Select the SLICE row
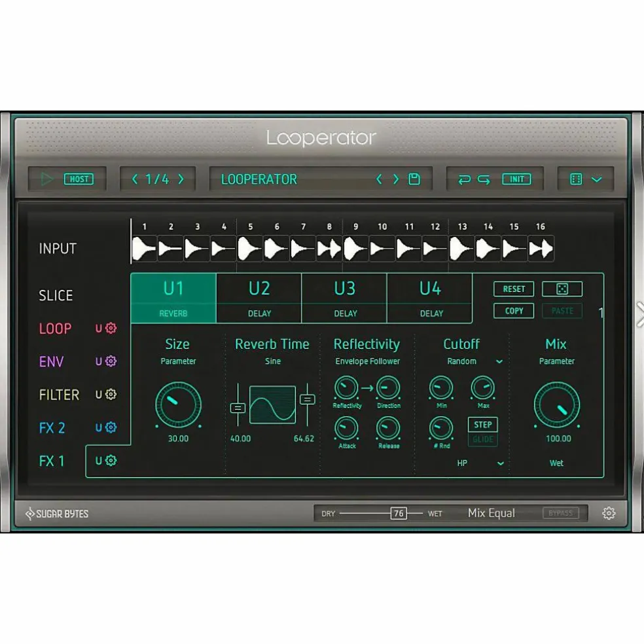This screenshot has width=644, height=644. (x=56, y=295)
